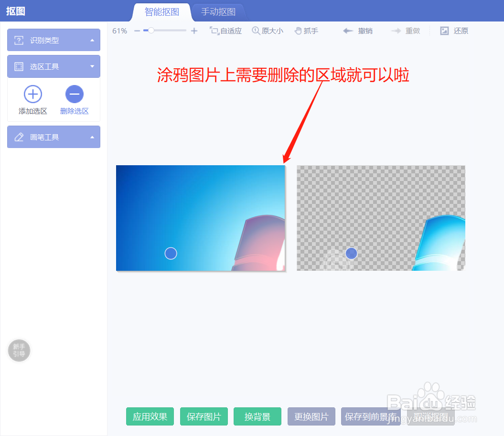504x436 pixels.
Task: Click the 画笔工具 pencil icon
Action: click(19, 137)
